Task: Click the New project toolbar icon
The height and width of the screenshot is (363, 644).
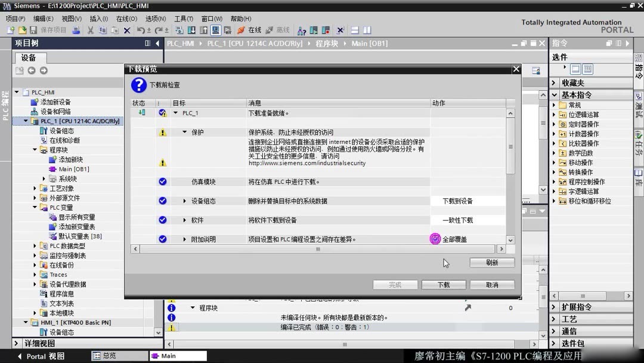Action: [11, 30]
